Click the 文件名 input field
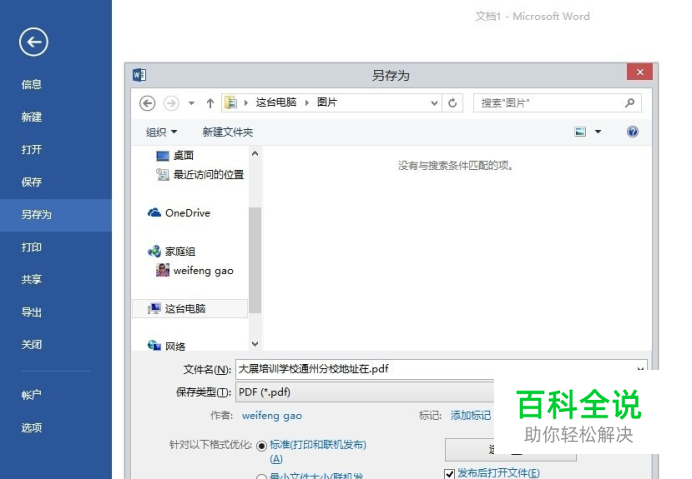The image size is (692, 479). click(441, 369)
